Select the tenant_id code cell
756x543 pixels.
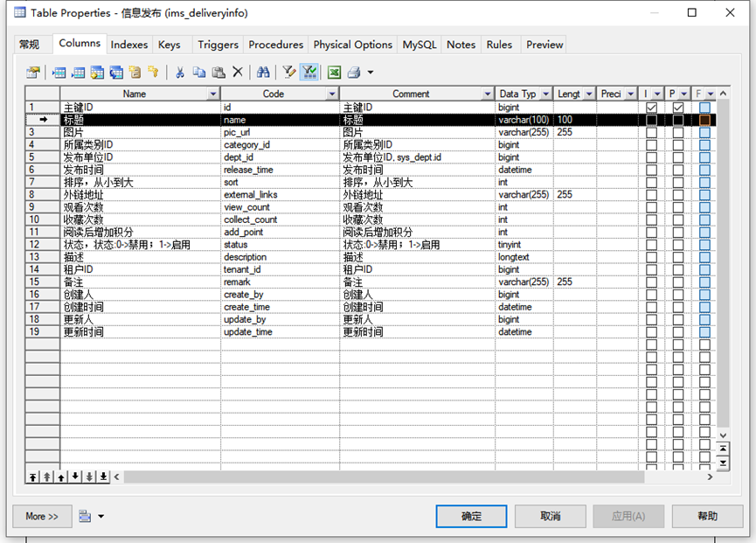281,269
